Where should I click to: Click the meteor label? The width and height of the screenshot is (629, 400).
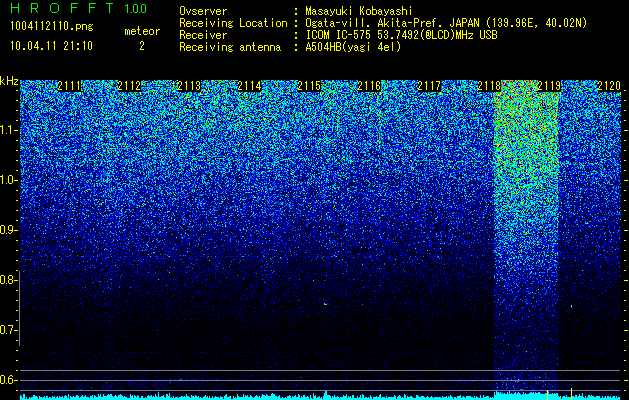[142, 31]
